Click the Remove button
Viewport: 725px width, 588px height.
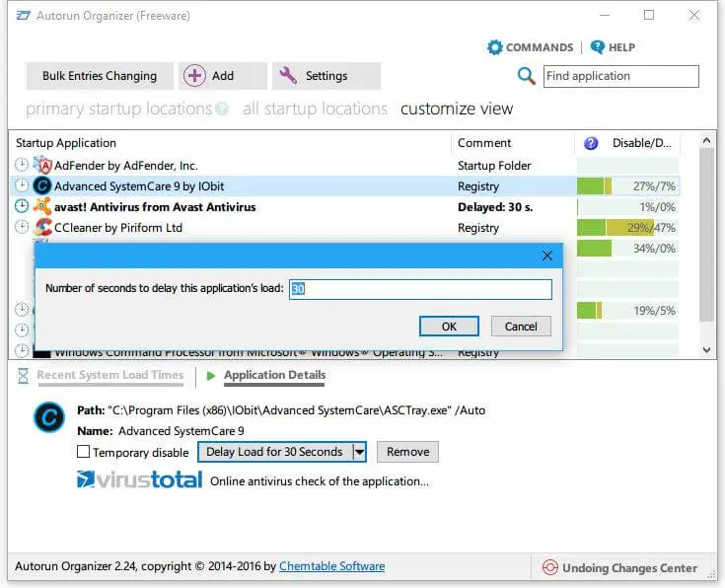pos(407,452)
